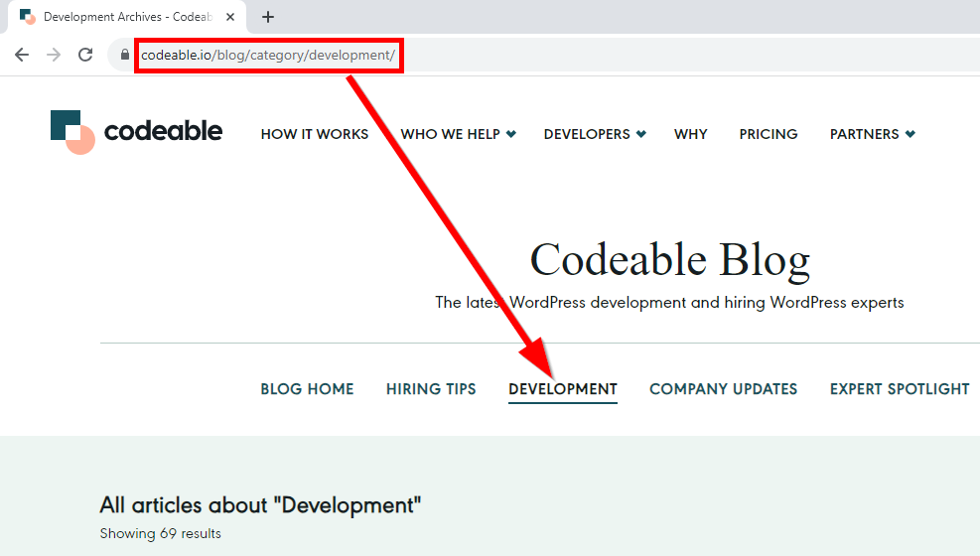This screenshot has height=556, width=980.
Task: Click the Development Archives tab favicon
Action: coord(28,17)
